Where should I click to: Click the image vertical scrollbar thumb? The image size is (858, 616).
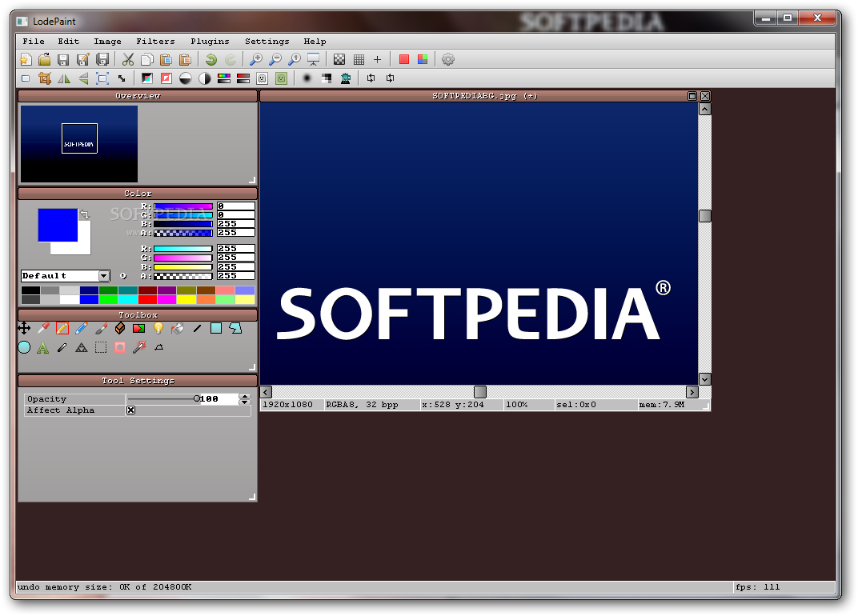pyautogui.click(x=705, y=215)
